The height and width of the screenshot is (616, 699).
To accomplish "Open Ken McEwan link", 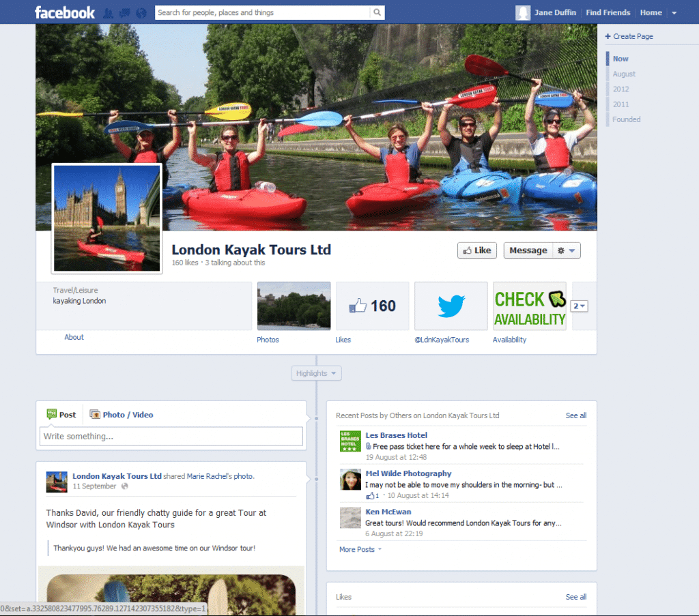I will point(388,512).
